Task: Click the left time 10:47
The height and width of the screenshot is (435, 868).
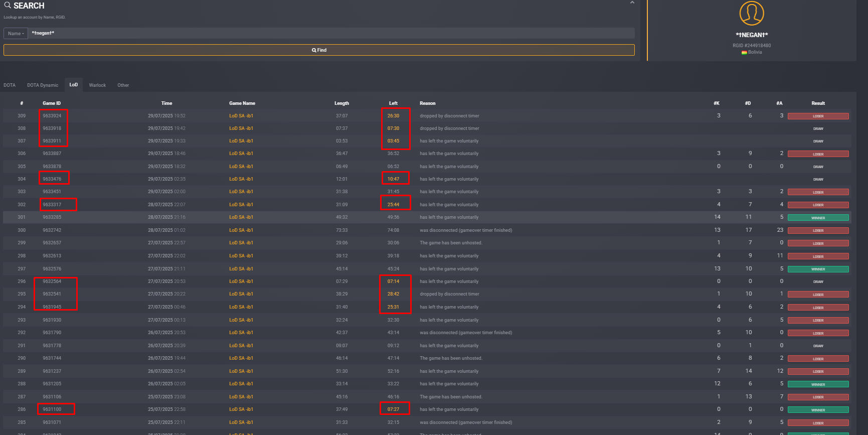Action: tap(393, 179)
